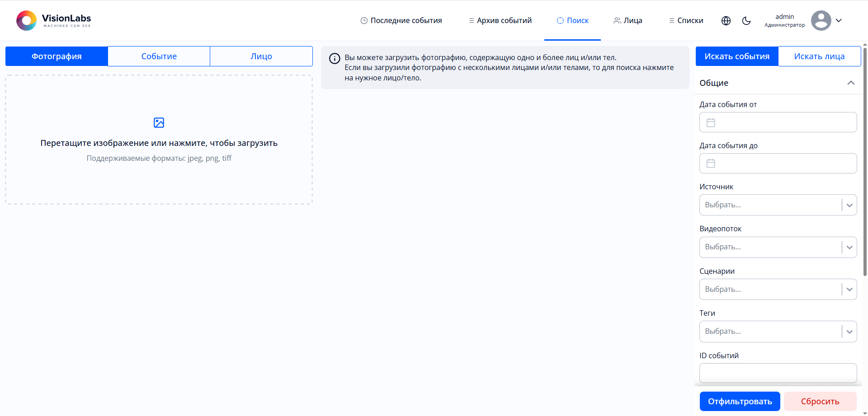Click the image upload placeholder icon

click(159, 122)
